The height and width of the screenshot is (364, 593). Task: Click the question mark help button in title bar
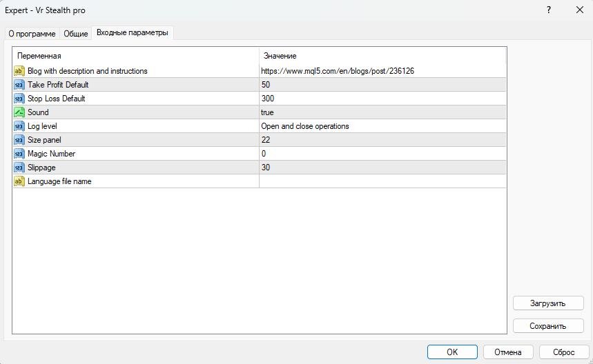[549, 10]
